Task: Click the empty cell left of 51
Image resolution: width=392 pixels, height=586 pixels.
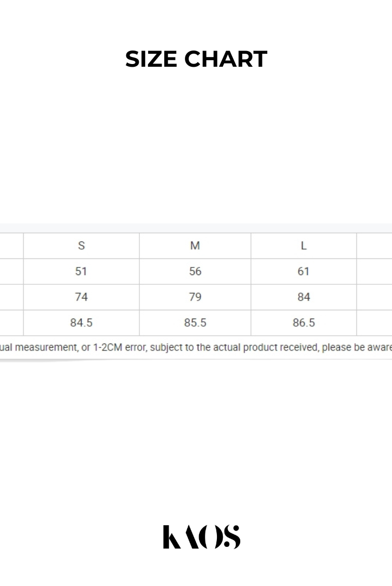Action: point(11,271)
